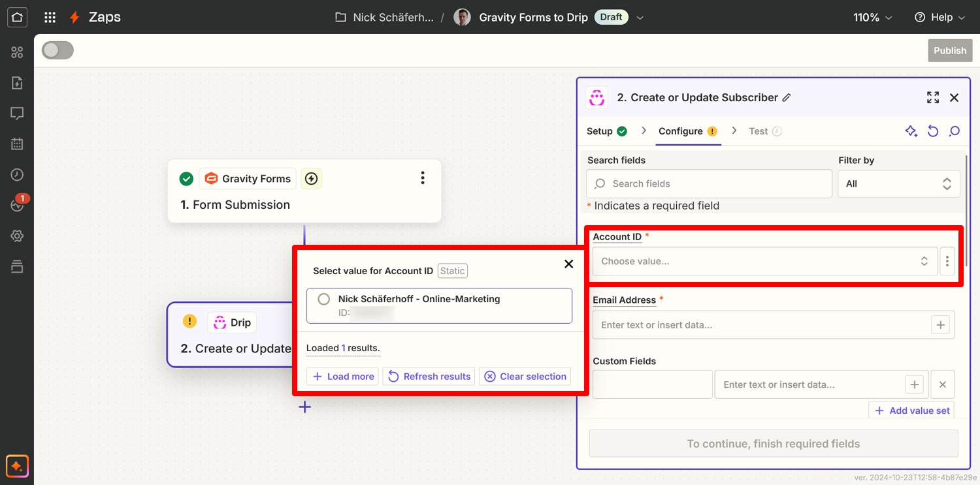
Task: Click the AI sparkle icon in panel tabs
Action: (911, 131)
